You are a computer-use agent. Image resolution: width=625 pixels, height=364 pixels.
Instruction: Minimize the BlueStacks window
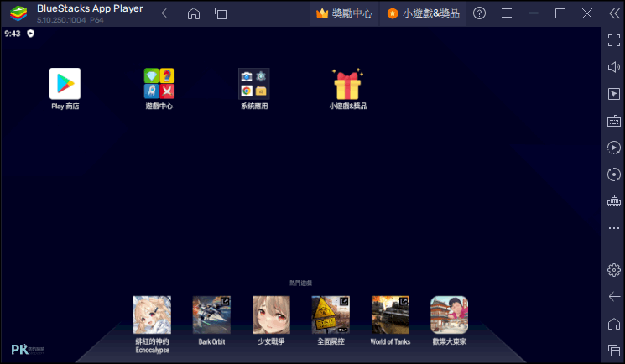(534, 13)
